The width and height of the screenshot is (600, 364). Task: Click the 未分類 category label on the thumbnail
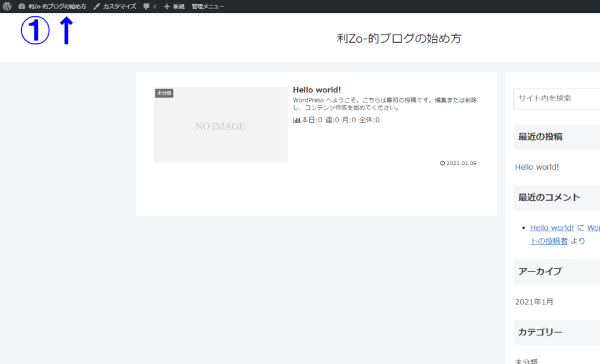164,93
